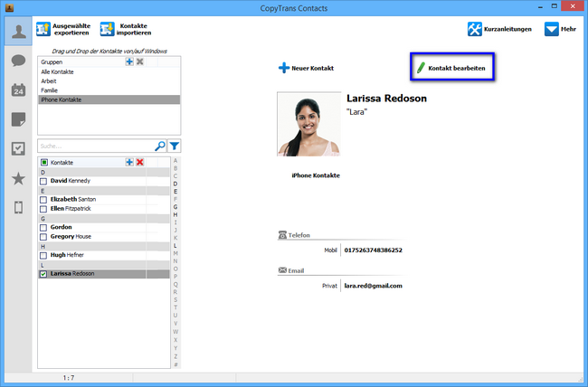Open the contact filter funnel menu

[x=175, y=145]
